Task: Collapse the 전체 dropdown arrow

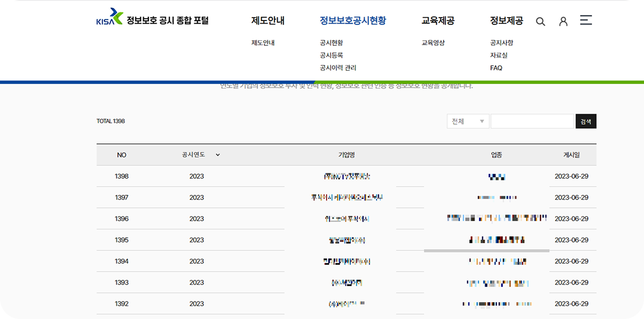Action: click(x=483, y=121)
